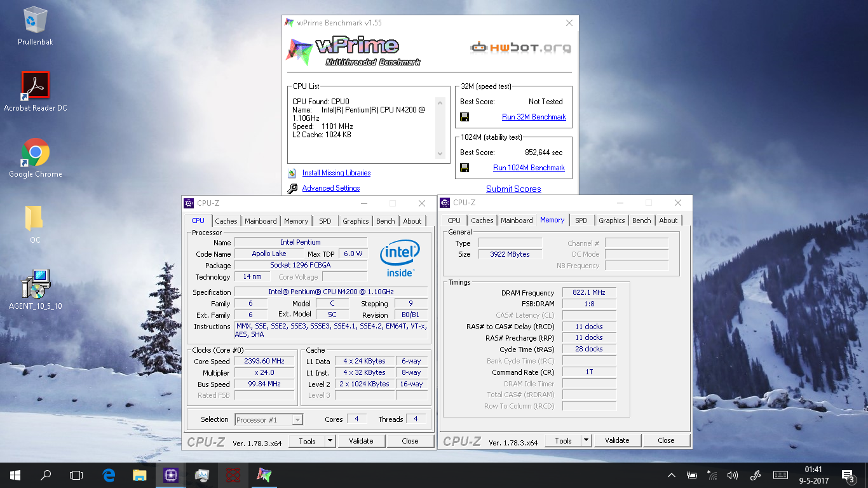
Task: Open the battery status tray icon
Action: 692,475
